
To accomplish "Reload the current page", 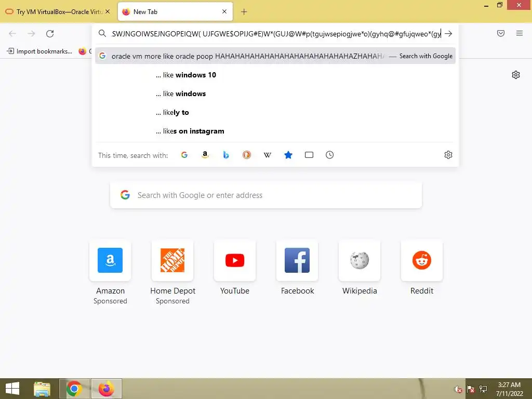I will pyautogui.click(x=50, y=34).
